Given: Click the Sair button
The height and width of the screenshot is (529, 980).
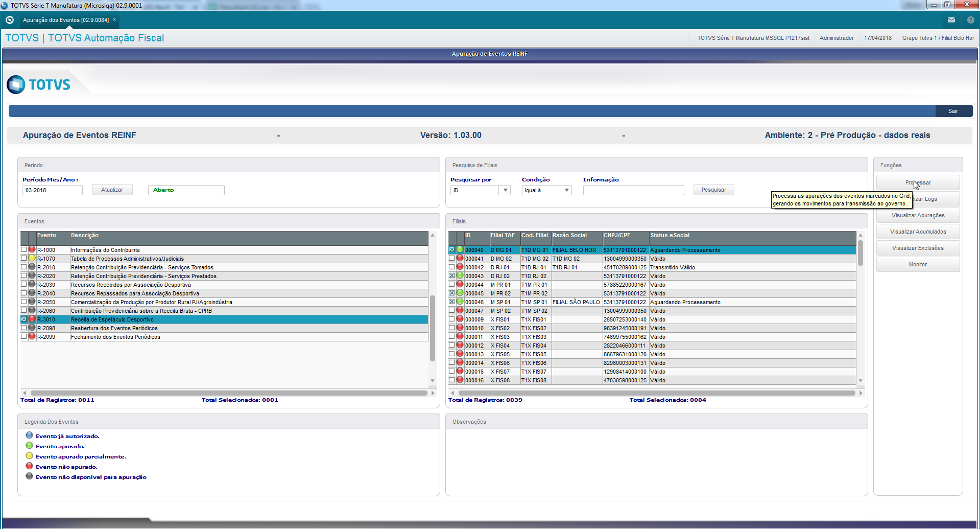Looking at the screenshot, I should 953,111.
